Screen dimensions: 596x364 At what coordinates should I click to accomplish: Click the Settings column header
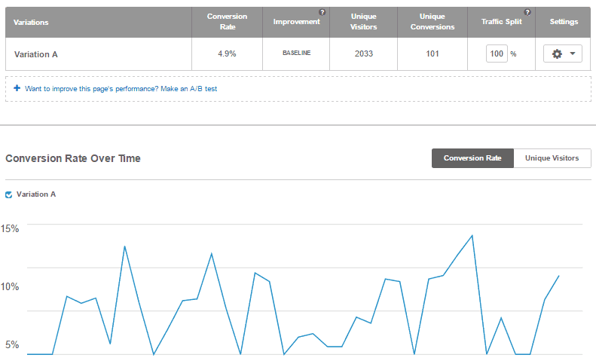coord(564,22)
